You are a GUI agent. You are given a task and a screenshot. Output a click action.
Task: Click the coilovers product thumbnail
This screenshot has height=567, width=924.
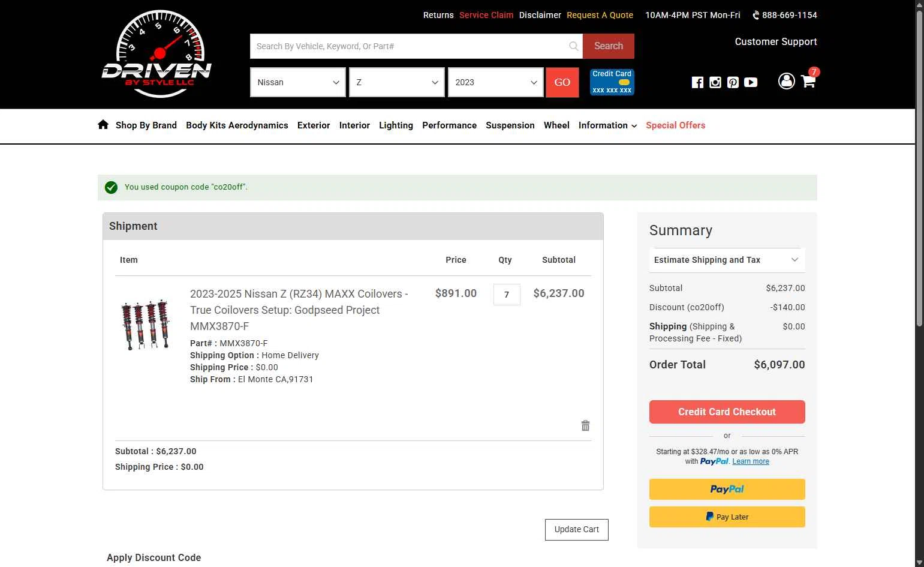[x=146, y=325]
